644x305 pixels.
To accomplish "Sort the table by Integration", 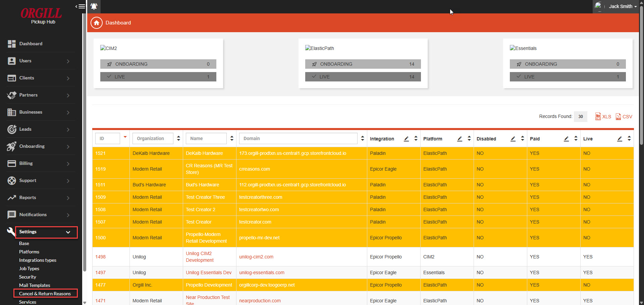I will tap(416, 138).
